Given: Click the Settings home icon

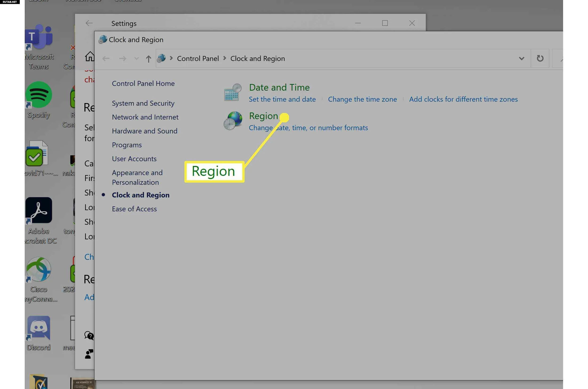Looking at the screenshot, I should coord(89,56).
